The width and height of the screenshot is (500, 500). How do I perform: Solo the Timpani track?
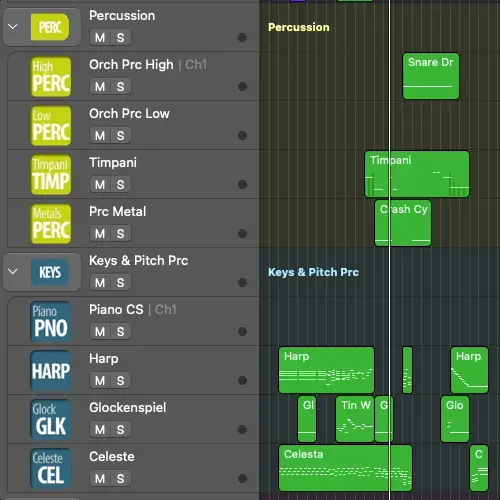pos(121,185)
